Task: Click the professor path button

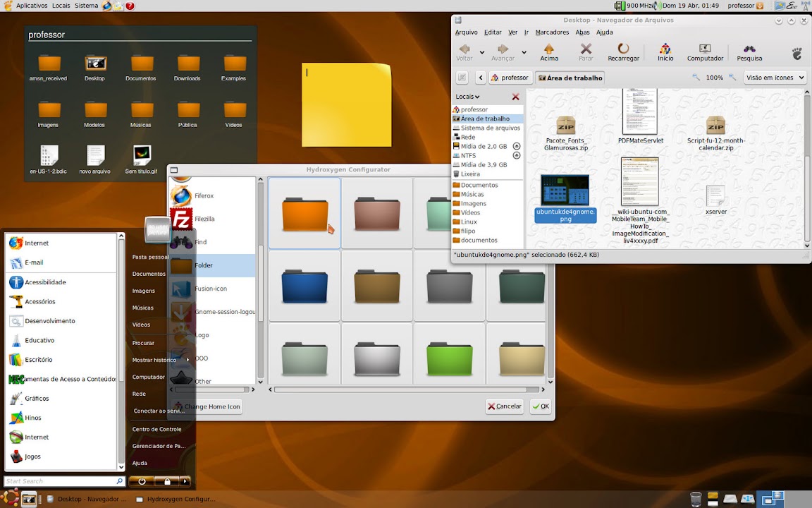Action: (x=510, y=78)
